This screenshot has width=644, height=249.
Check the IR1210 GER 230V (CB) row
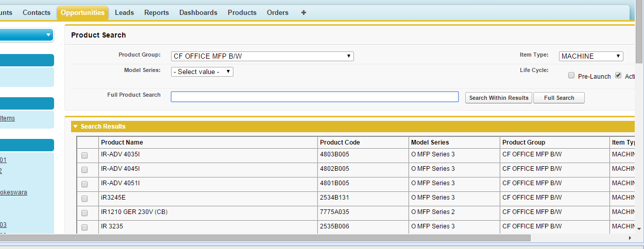point(84,213)
